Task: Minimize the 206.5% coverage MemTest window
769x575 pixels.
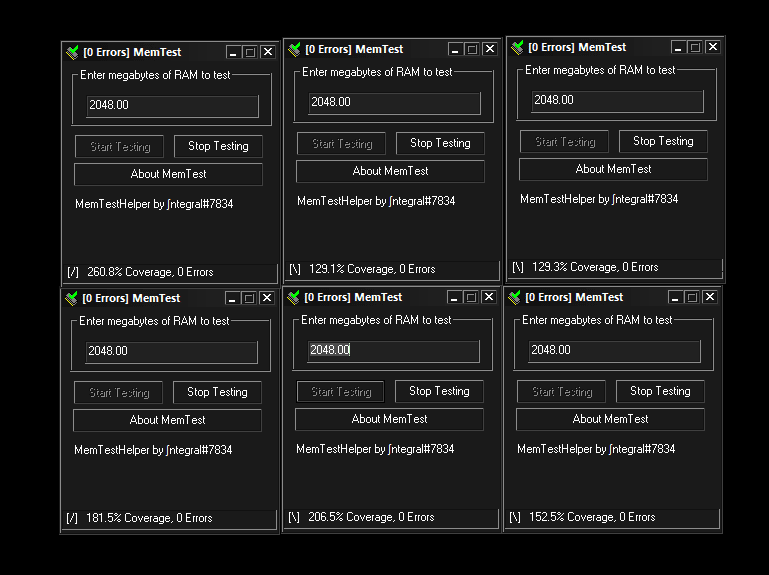Action: click(454, 297)
